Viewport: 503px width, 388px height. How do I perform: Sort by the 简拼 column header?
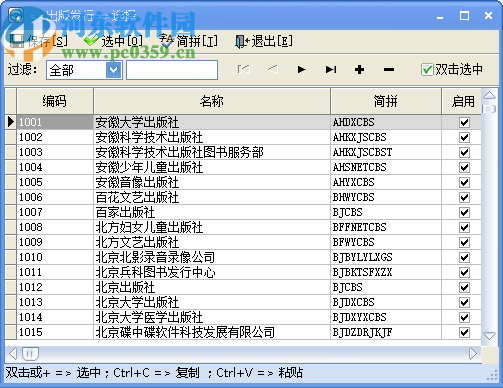386,101
